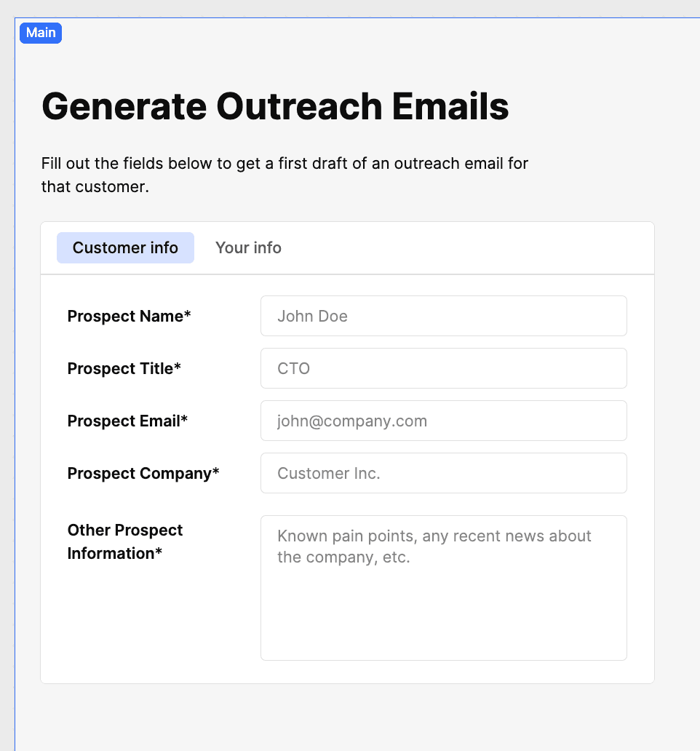700x751 pixels.
Task: Switch to the Your info tab
Action: (248, 247)
